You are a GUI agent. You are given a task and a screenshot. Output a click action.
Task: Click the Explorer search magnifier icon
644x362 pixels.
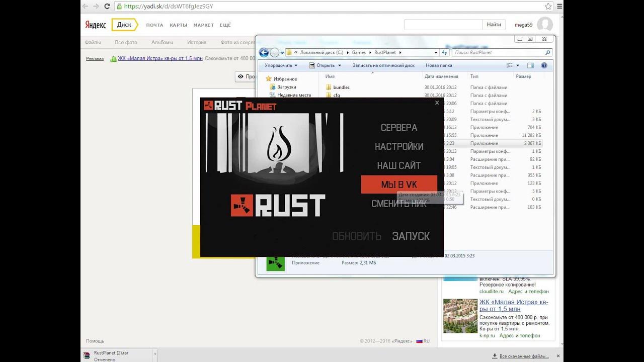tap(547, 52)
